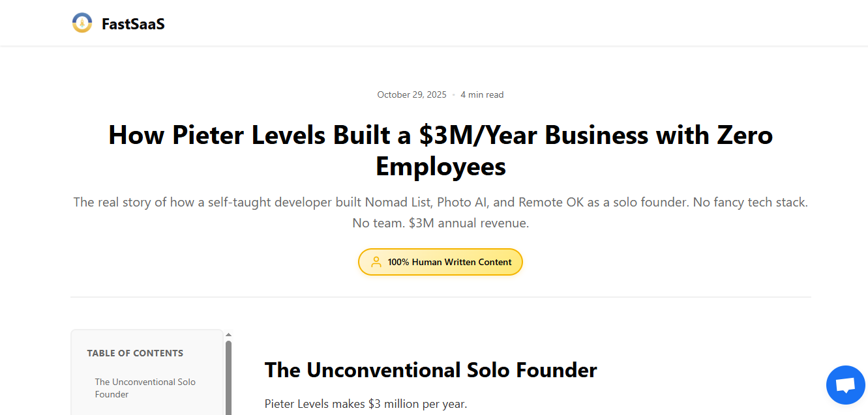
Task: Click the scrollbar up arrow in contents panel
Action: tap(228, 334)
